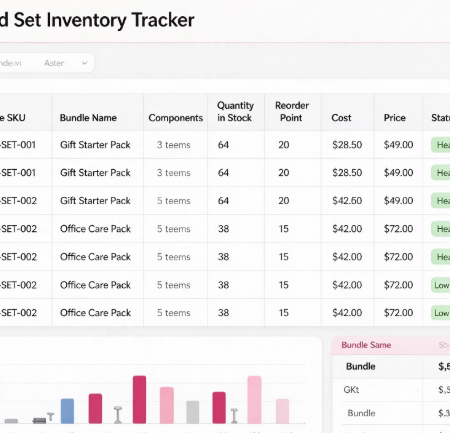
Task: Click the Set Inventory Tracker page title
Action: point(97,20)
